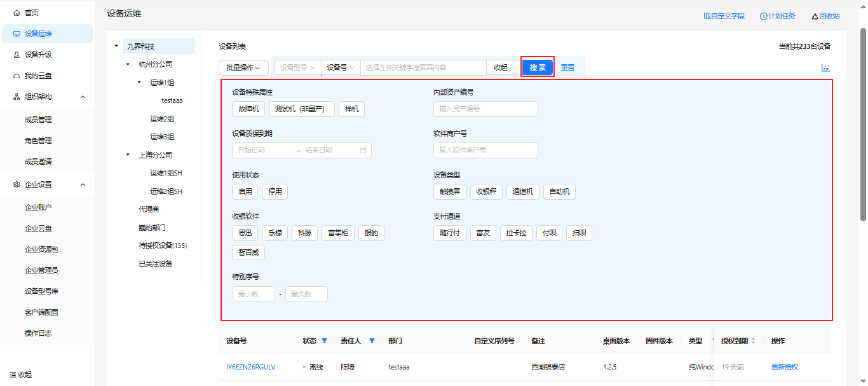868x386 pixels.
Task: Toggle the 科脉 cashier software tag
Action: [304, 233]
